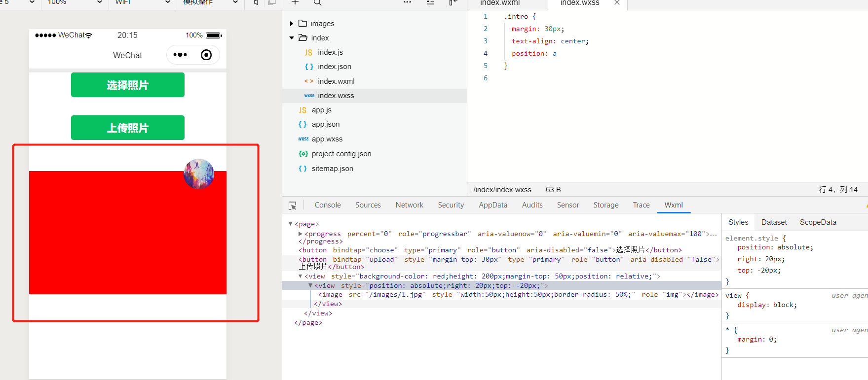Collapse the <page> node arrow

[291, 224]
